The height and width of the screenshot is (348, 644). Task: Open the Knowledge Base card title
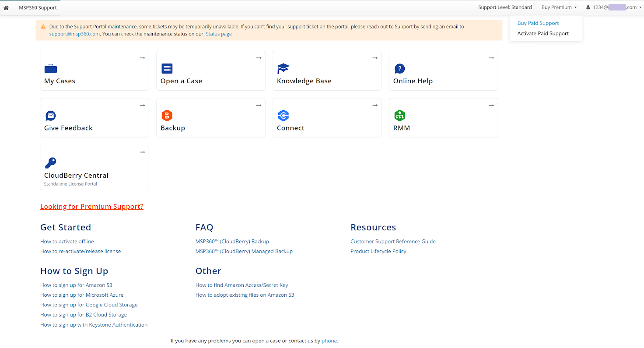[304, 81]
